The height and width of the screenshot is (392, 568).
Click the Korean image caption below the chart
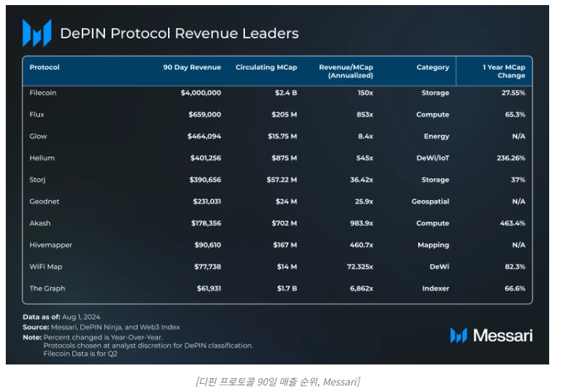pos(277,381)
